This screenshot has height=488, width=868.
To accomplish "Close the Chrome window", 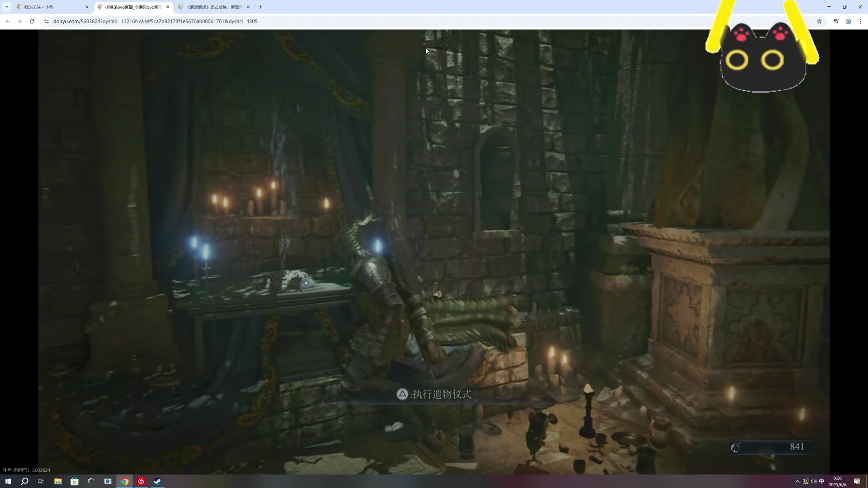I will tap(860, 7).
